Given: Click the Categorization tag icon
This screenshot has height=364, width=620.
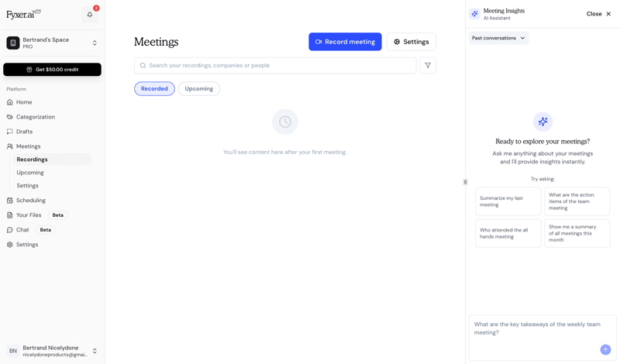Looking at the screenshot, I should (10, 117).
